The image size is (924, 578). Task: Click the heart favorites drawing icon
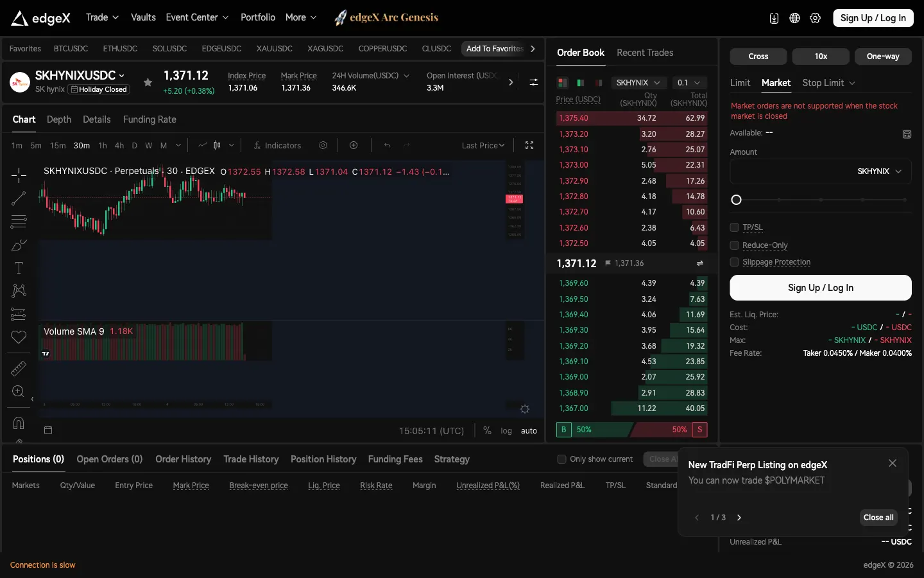click(19, 337)
